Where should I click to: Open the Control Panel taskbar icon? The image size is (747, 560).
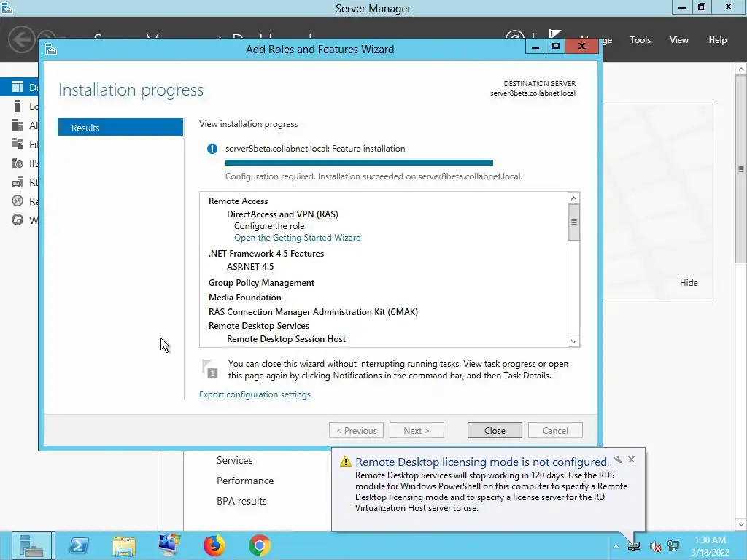[169, 545]
